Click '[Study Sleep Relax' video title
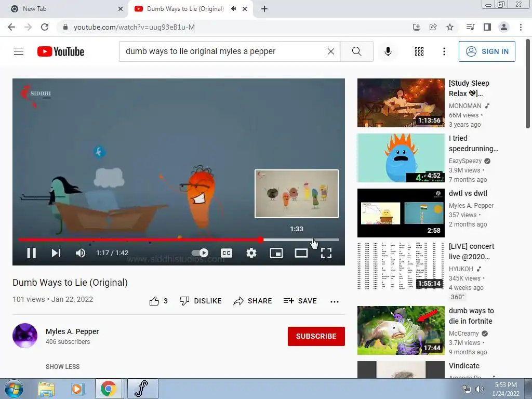532x399 pixels. [x=469, y=88]
